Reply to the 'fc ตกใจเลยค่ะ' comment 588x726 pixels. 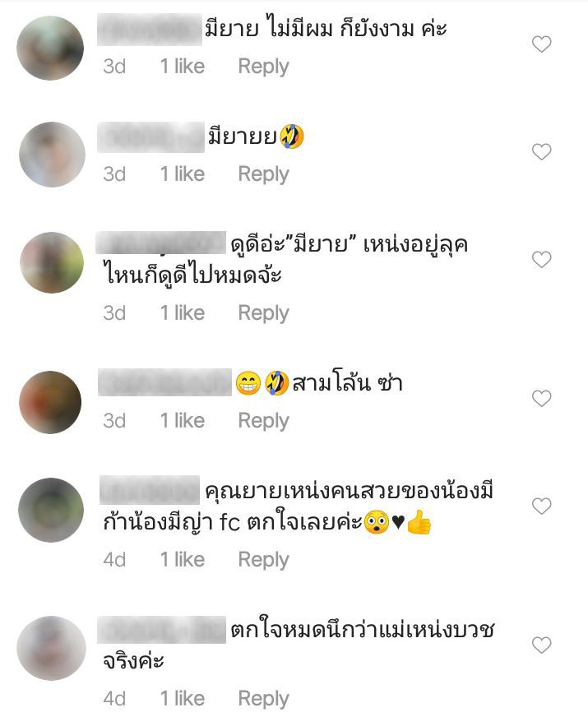(x=263, y=560)
